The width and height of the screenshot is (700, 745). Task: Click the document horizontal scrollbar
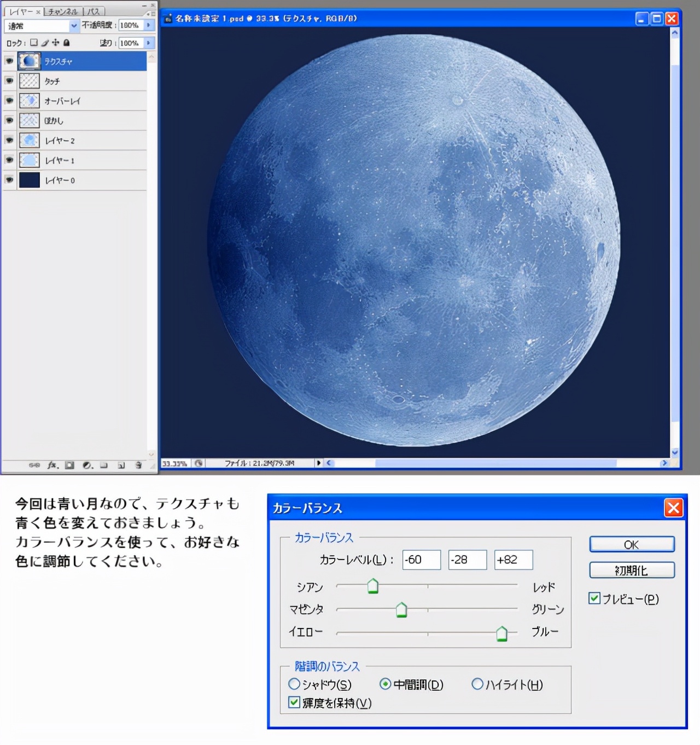(x=496, y=463)
